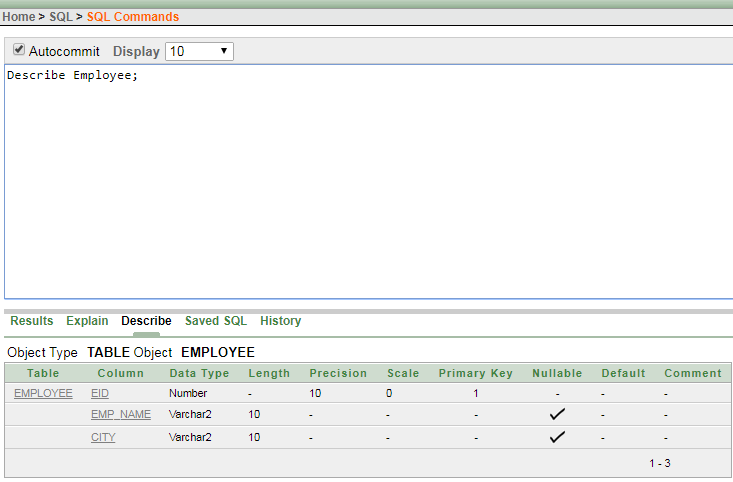Click Varchar2 in the CITY row

coord(190,437)
